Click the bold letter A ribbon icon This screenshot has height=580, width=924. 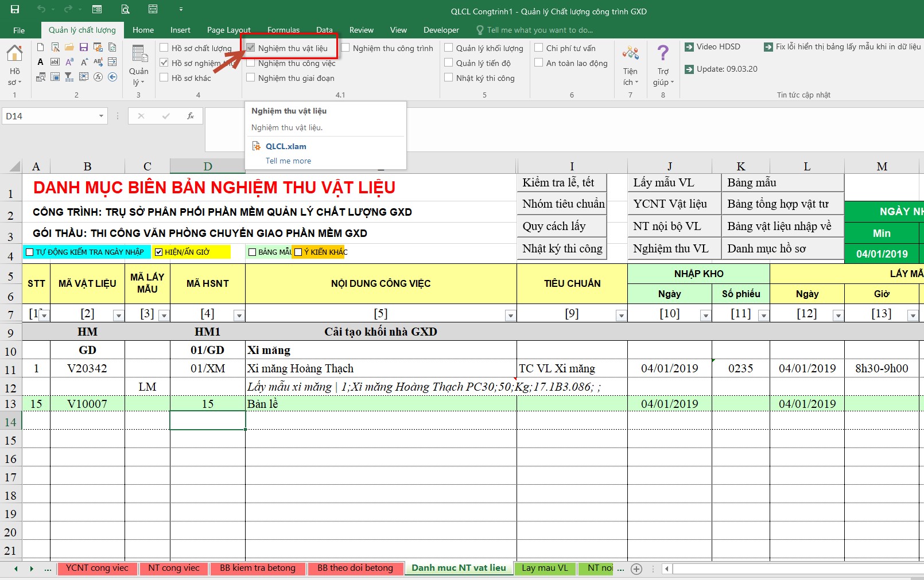click(41, 62)
